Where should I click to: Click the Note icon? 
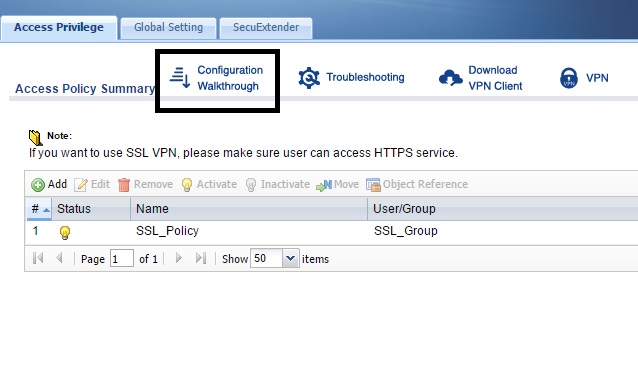point(35,138)
